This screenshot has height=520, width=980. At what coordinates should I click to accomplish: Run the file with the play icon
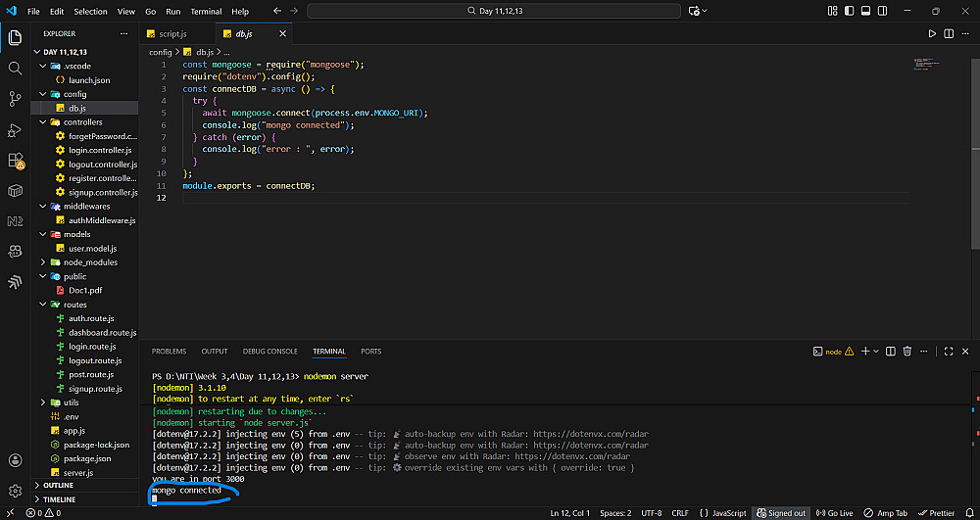pos(932,33)
